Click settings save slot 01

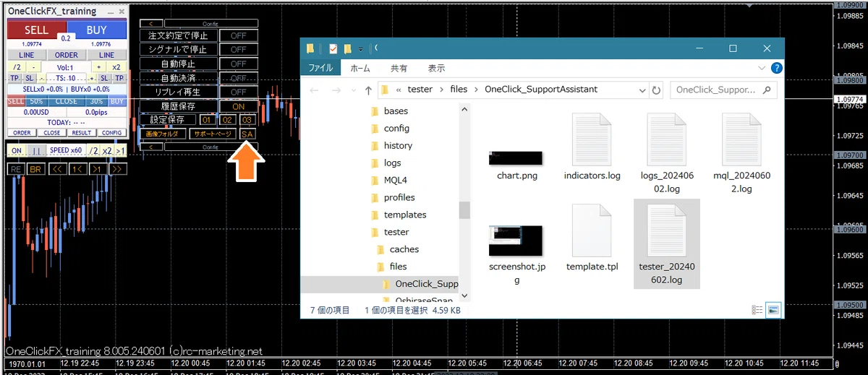(x=207, y=120)
